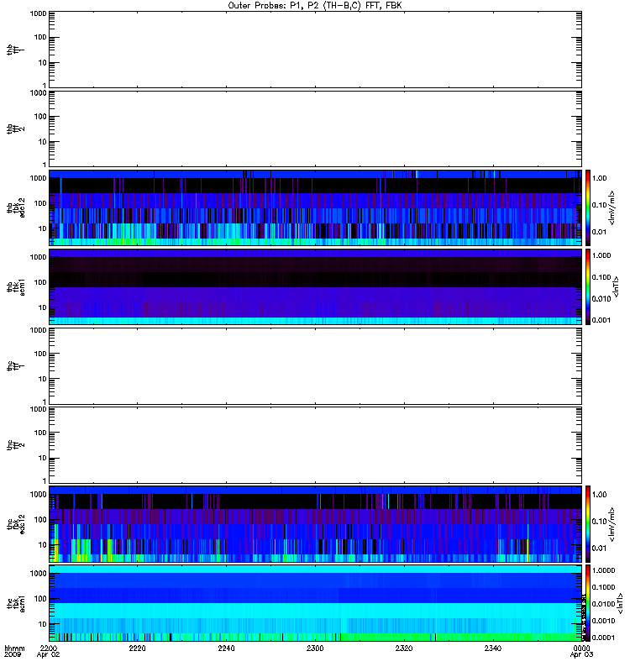Viewport: 630px width, 672px height.
Task: Click the thb fbk scm1 spectrogram panel
Action: (x=315, y=286)
